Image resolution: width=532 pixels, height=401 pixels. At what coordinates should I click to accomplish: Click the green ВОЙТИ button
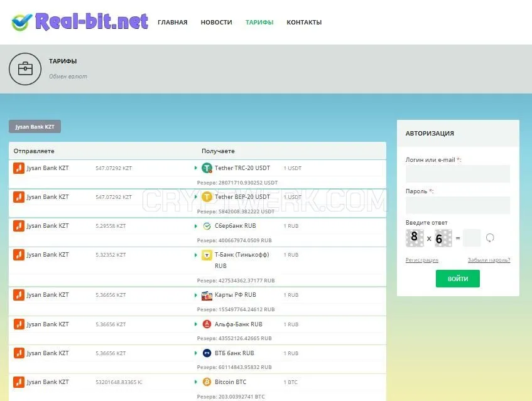[458, 279]
